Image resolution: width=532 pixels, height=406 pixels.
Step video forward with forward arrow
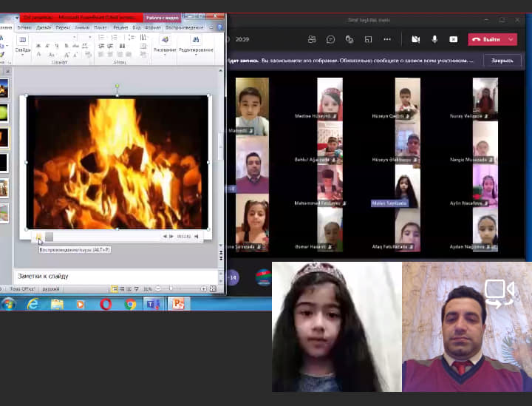tap(171, 236)
